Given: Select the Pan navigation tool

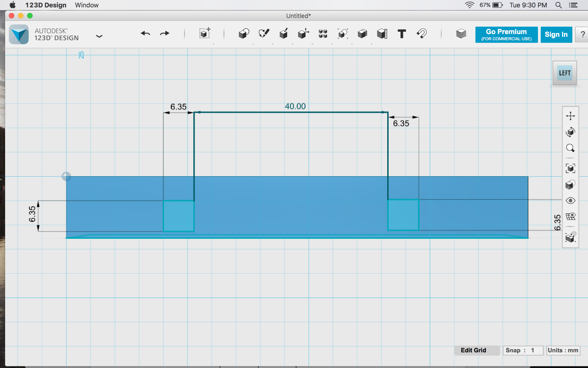Looking at the screenshot, I should (x=571, y=116).
